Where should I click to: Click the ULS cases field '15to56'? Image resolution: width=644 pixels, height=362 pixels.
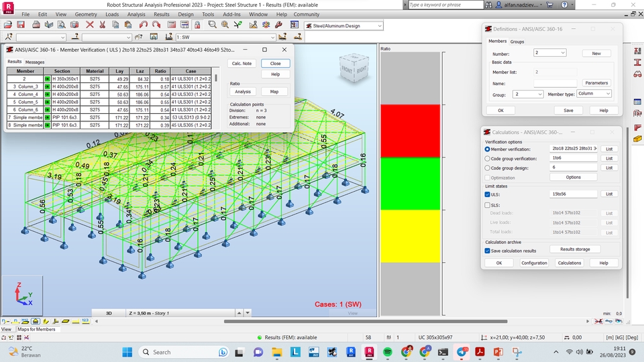click(574, 194)
